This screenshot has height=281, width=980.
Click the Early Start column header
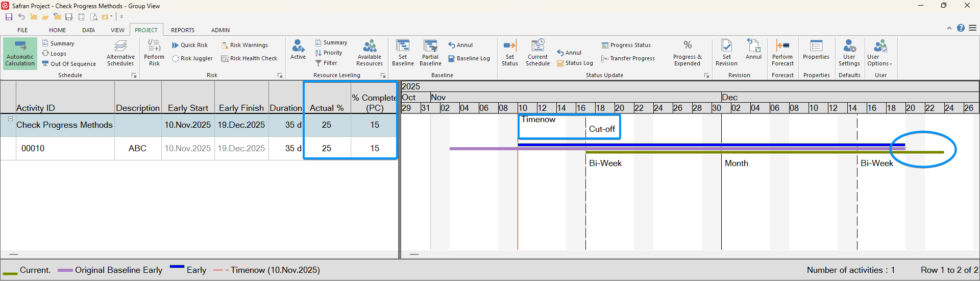tap(188, 97)
